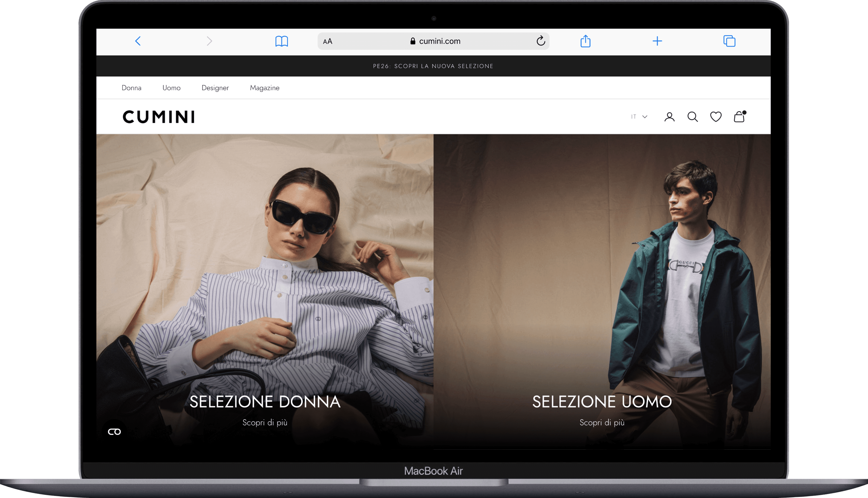Select the Uomo menu item
This screenshot has height=498, width=868.
click(171, 87)
